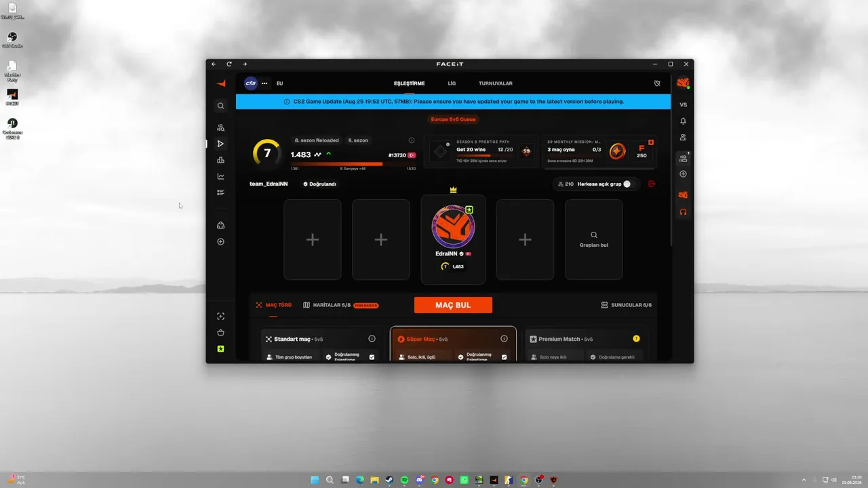Screen dimensions: 868x488
Task: Open the EU region selector
Action: click(279, 83)
